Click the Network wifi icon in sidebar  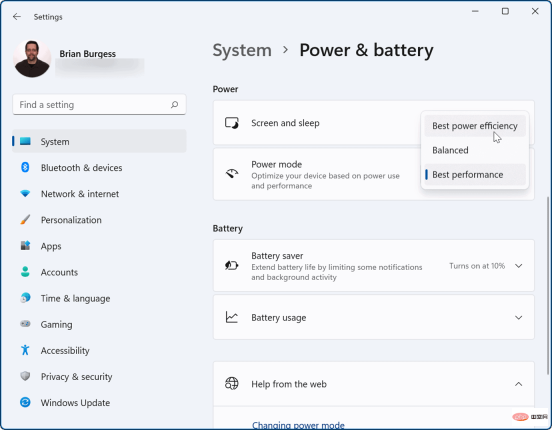pos(25,193)
